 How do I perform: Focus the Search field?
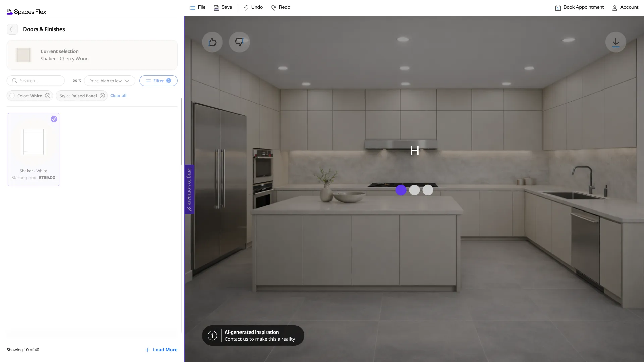click(x=36, y=81)
